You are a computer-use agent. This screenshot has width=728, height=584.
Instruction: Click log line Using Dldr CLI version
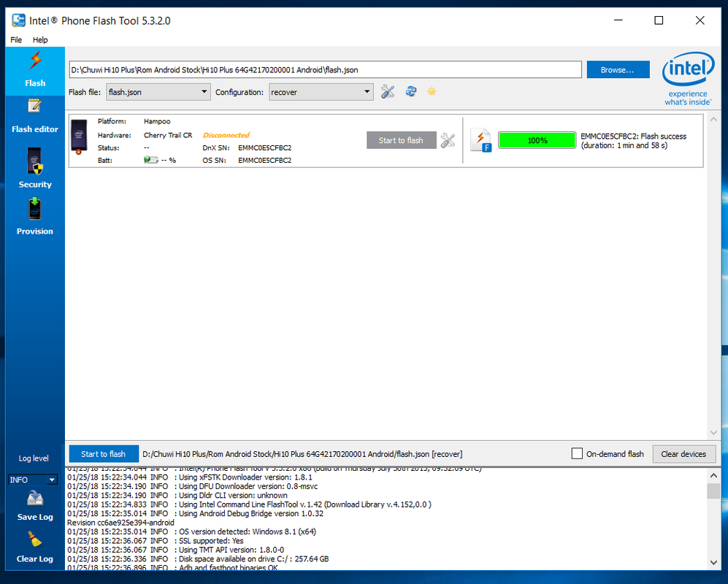(x=177, y=496)
